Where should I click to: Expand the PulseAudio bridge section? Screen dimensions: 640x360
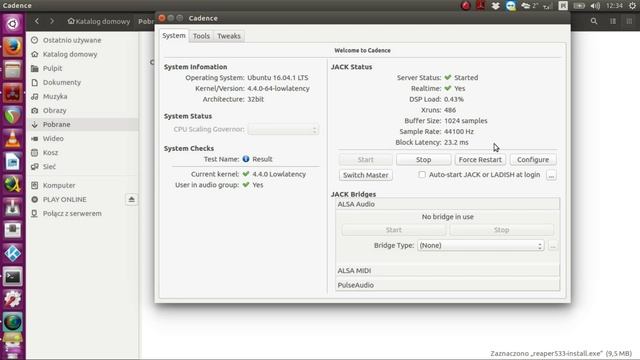[447, 285]
